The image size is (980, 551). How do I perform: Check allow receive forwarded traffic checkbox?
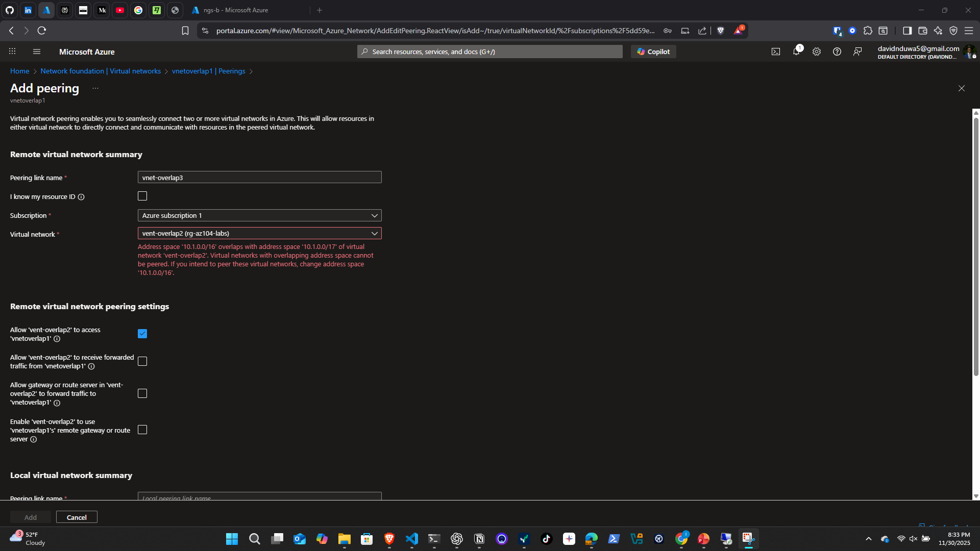(x=142, y=361)
